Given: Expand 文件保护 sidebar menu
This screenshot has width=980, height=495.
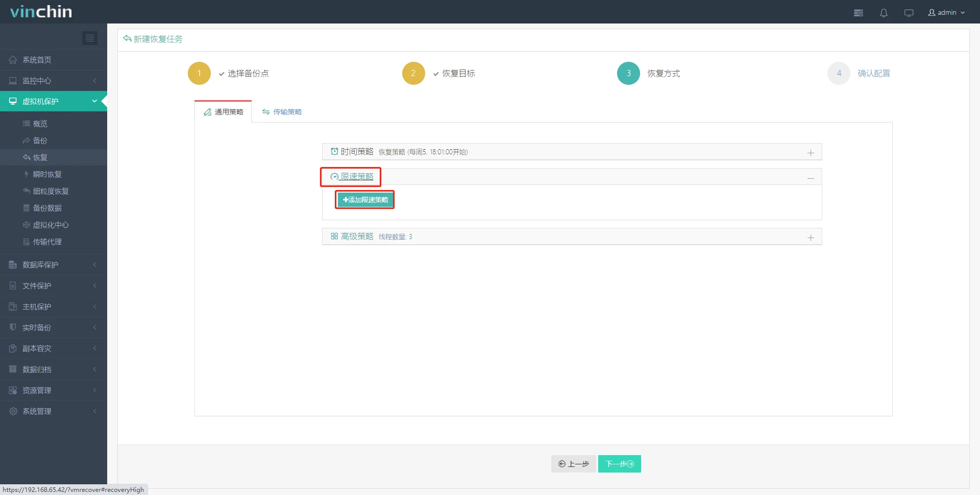Looking at the screenshot, I should (54, 286).
